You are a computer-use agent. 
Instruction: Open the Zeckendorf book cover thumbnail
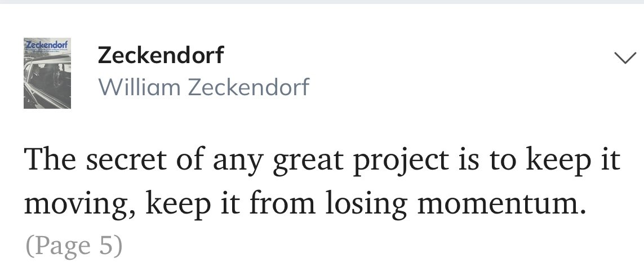(x=47, y=73)
